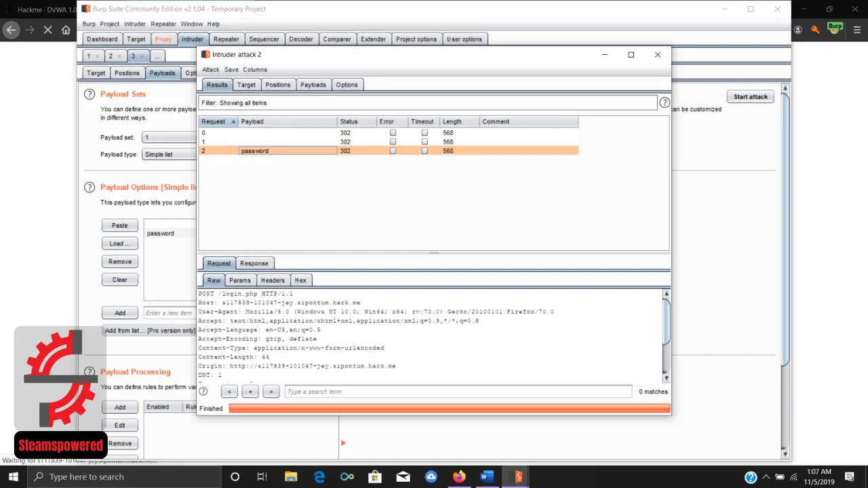
Task: Click the search term input field
Action: coord(458,392)
